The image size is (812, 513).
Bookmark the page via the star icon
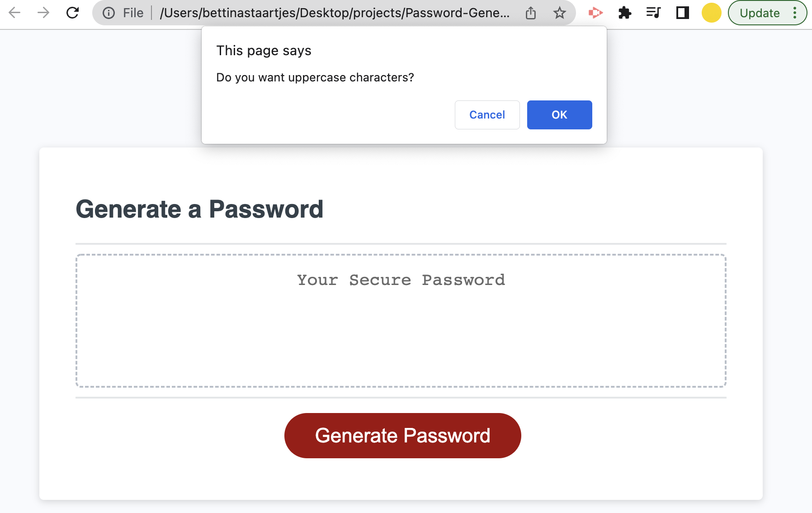tap(559, 13)
